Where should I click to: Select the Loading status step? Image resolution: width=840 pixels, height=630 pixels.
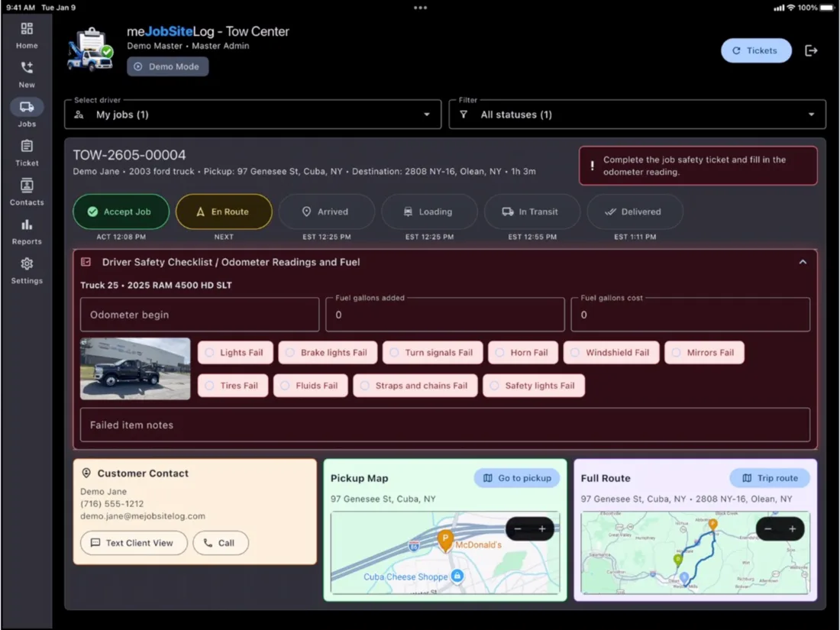430,212
